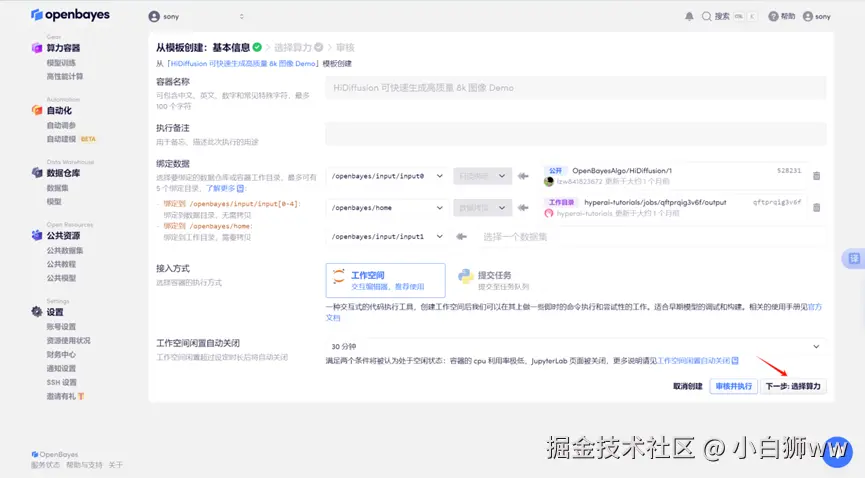Expand the /openbayes/input/input0 path dropdown
The image size is (865, 478).
387,176
